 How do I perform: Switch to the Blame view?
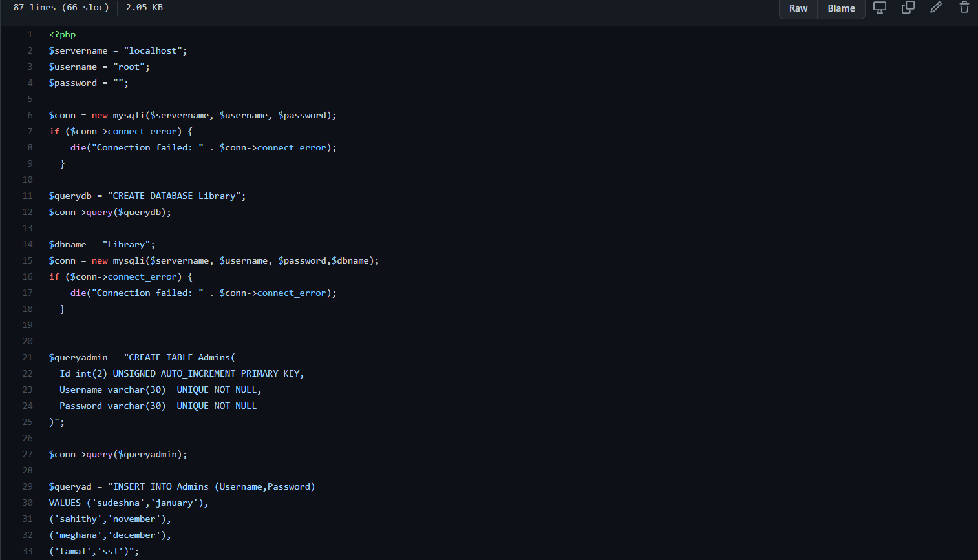[841, 8]
